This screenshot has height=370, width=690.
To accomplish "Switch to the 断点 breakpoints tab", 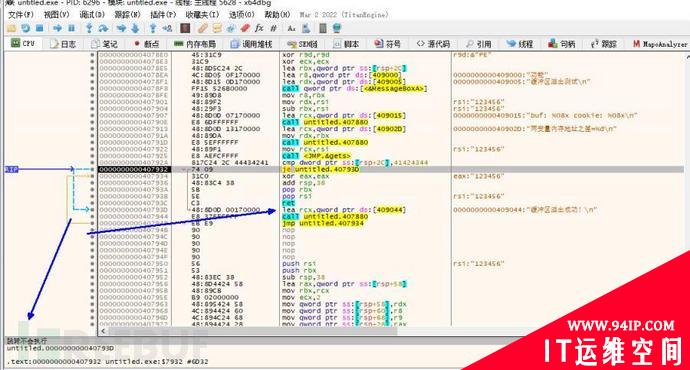I will coord(146,44).
